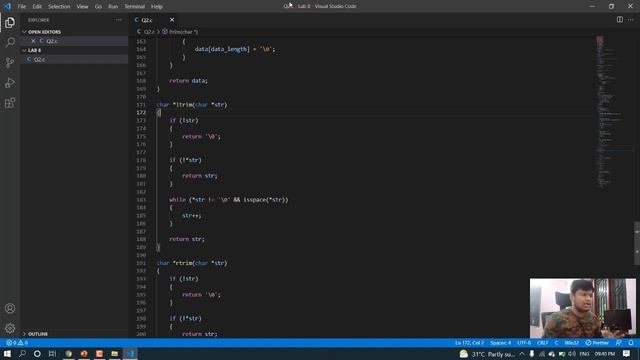Open Cortana circle on taskbar
The image size is (640, 360).
click(x=37, y=353)
